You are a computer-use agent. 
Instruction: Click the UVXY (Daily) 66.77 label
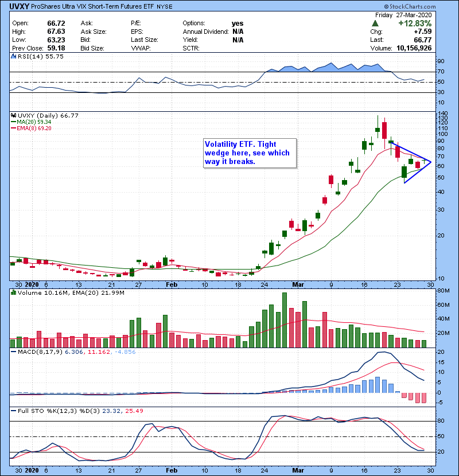[x=48, y=116]
